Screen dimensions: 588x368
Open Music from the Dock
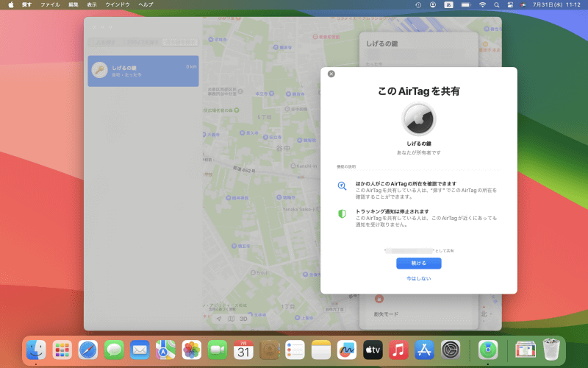[398, 350]
